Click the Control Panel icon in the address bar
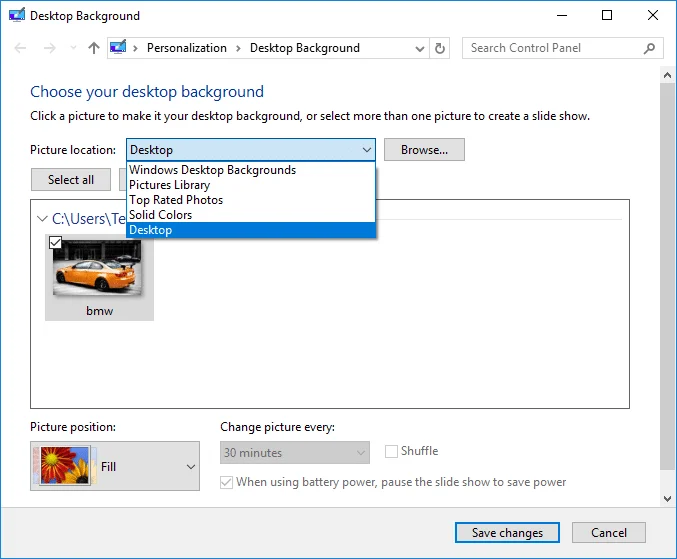This screenshot has width=677, height=559. click(x=118, y=47)
